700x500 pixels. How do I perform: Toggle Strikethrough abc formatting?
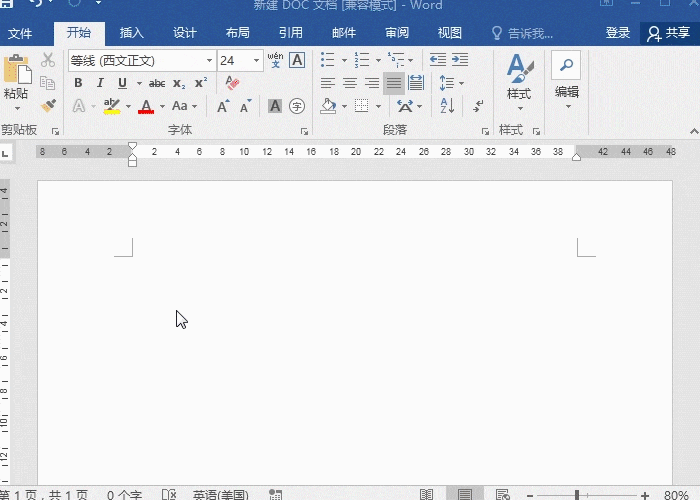157,83
